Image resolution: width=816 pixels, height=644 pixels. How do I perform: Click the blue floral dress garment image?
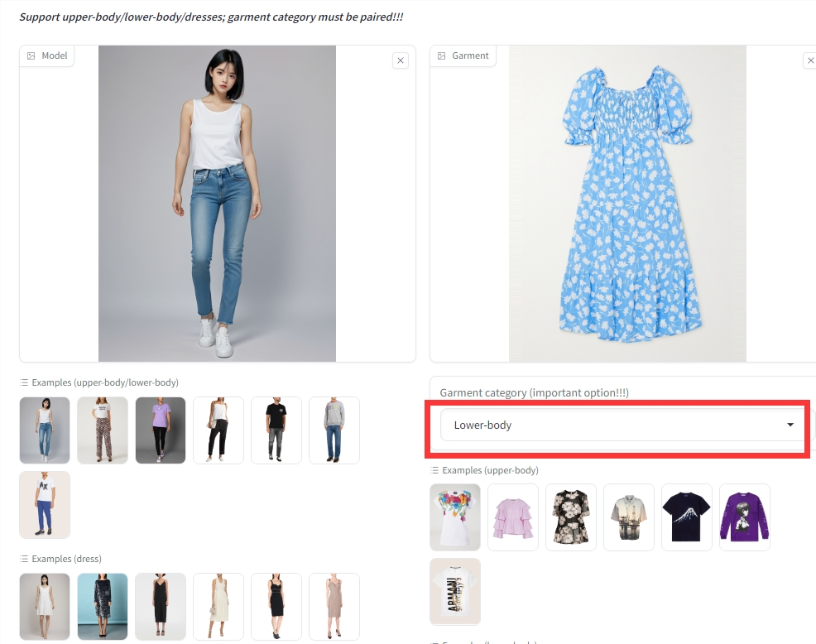coord(627,204)
